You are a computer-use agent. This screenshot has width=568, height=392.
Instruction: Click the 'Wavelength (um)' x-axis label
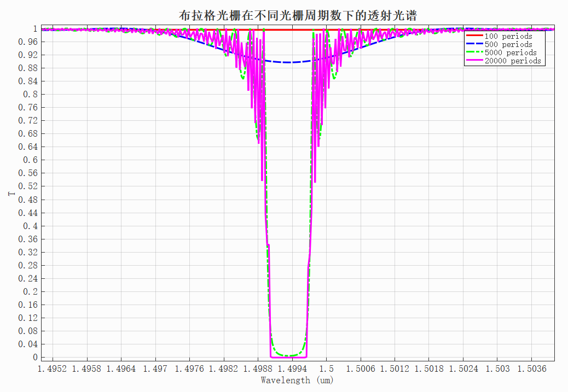[297, 381]
